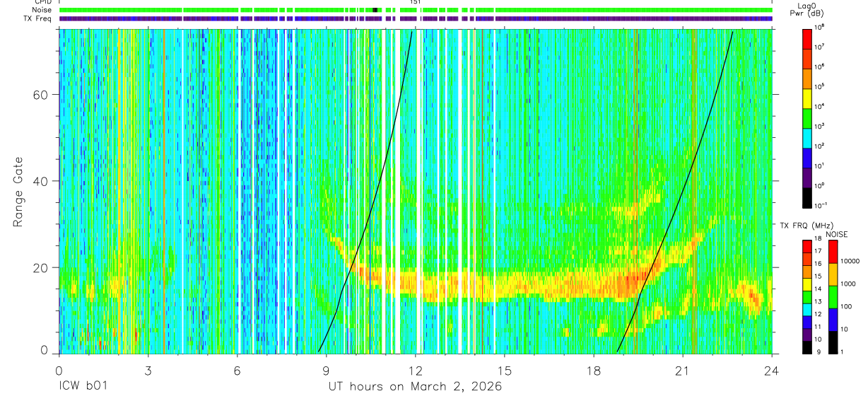The width and height of the screenshot is (868, 401).
Task: Click the 12 label on the TX FRQ scale
Action: 819,314
